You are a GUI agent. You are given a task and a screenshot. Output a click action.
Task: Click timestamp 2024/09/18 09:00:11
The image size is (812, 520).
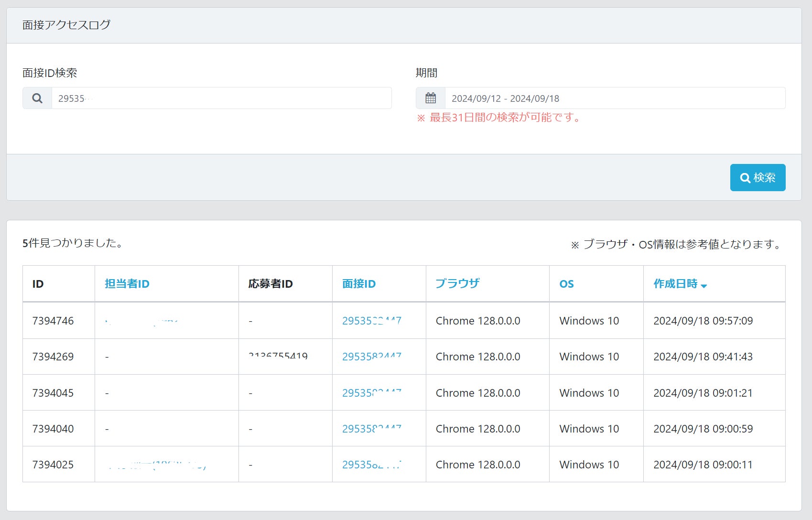[x=703, y=465]
